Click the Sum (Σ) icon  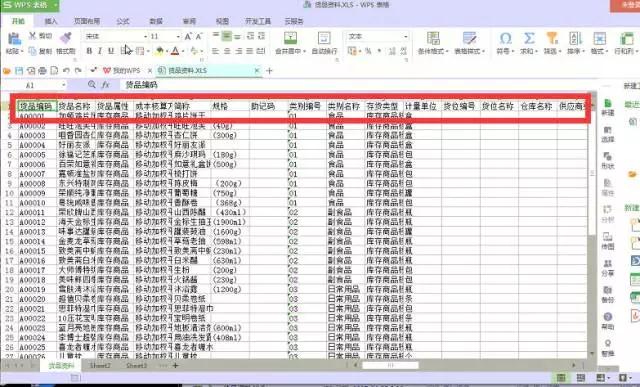pos(529,38)
